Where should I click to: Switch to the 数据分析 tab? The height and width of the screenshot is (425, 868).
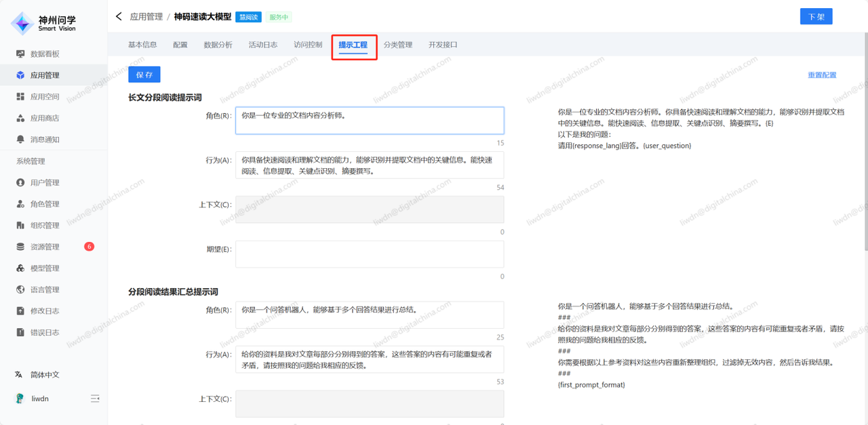click(x=218, y=45)
